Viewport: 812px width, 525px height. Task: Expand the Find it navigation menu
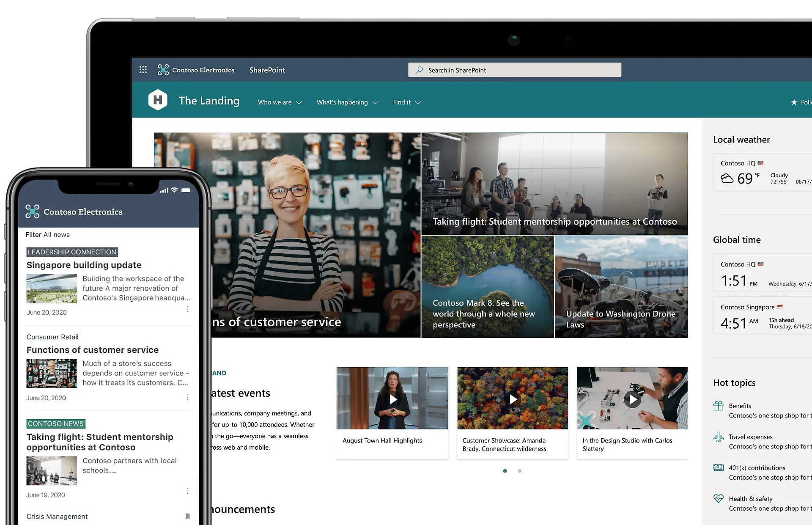click(407, 102)
